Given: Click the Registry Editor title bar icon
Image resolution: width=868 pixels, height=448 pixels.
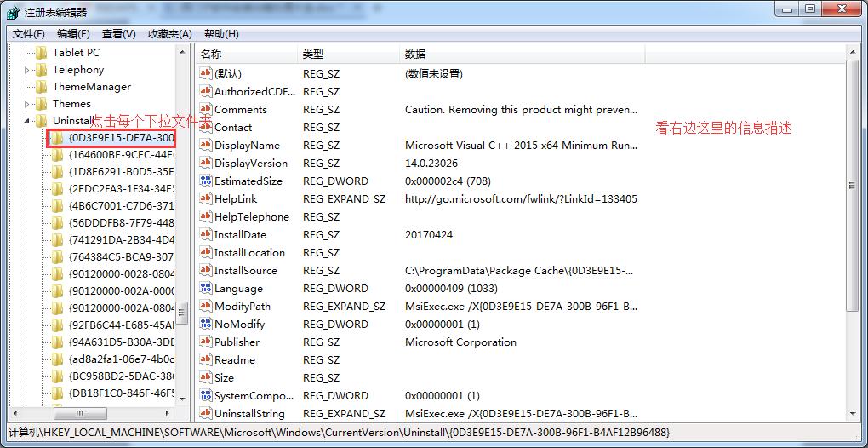Looking at the screenshot, I should click(x=14, y=12).
